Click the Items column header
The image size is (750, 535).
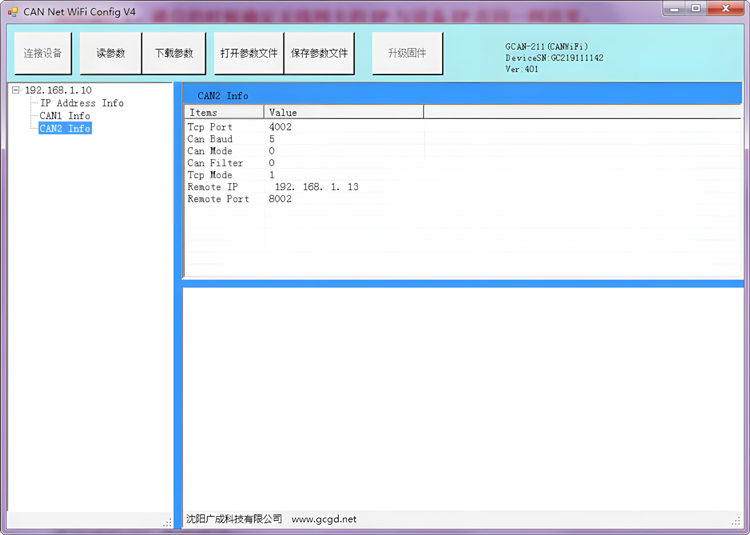pos(224,113)
